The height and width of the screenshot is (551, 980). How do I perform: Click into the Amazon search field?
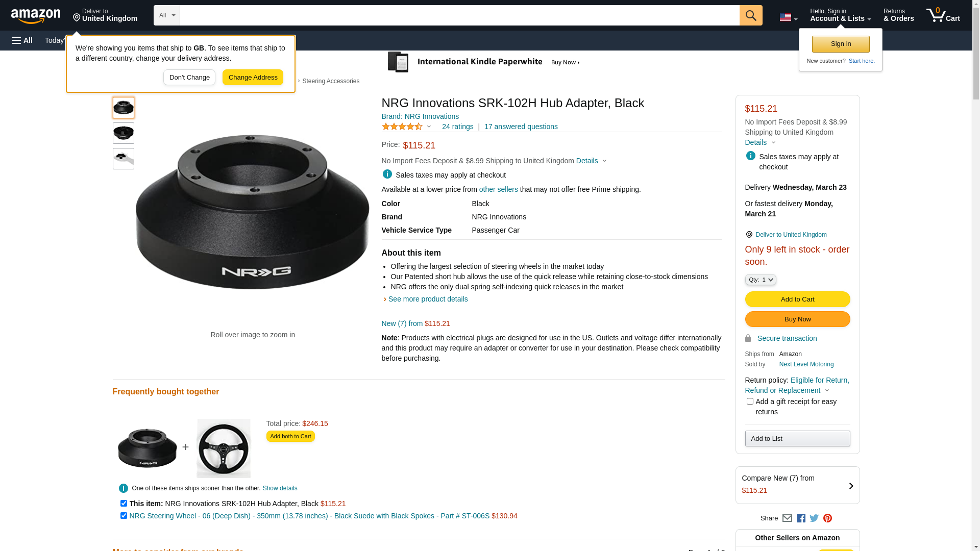tap(459, 15)
